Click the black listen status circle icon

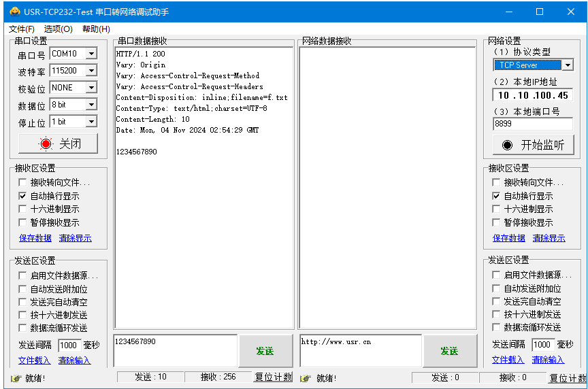507,146
